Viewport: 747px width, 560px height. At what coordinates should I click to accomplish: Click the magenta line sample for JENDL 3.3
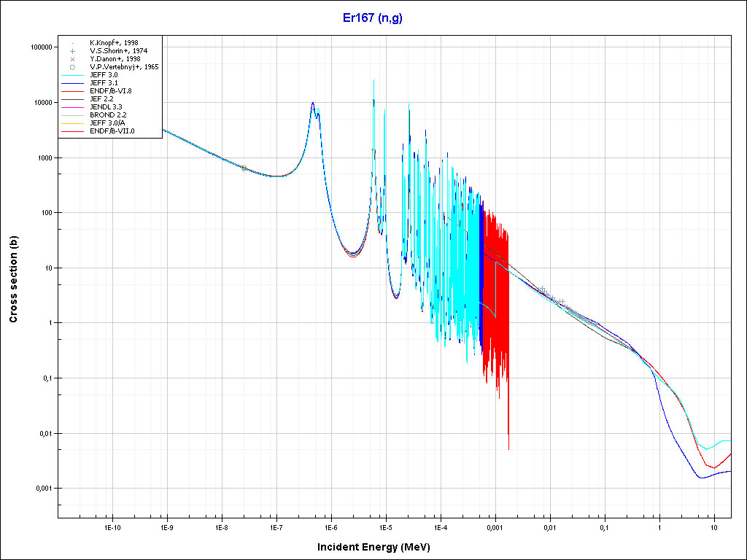(x=73, y=107)
